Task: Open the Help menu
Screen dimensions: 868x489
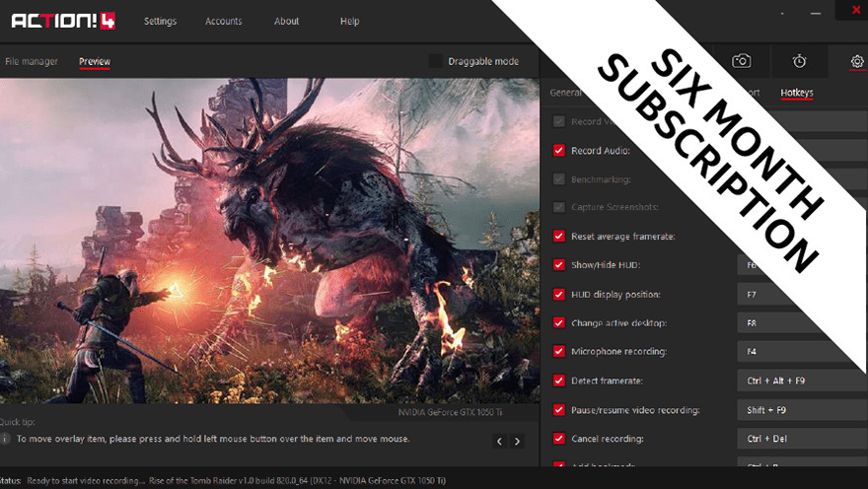Action: [349, 21]
